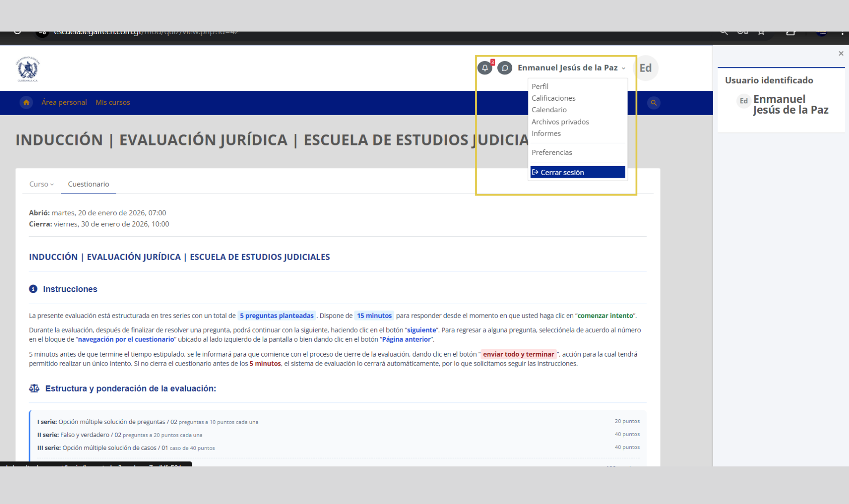Open the notifications bell icon
849x504 pixels.
pyautogui.click(x=485, y=68)
